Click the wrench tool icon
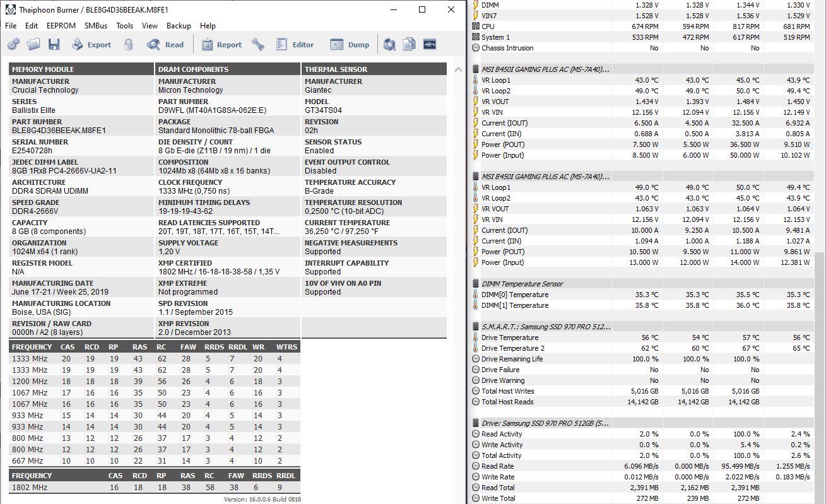This screenshot has height=504, width=826. point(258,44)
